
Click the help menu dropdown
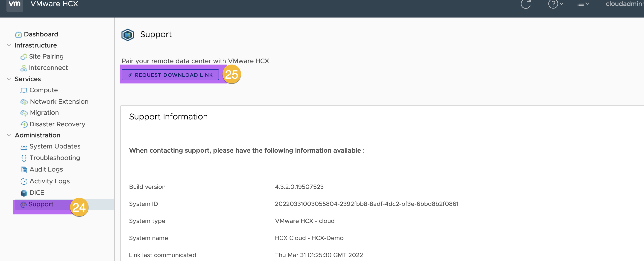coord(554,5)
